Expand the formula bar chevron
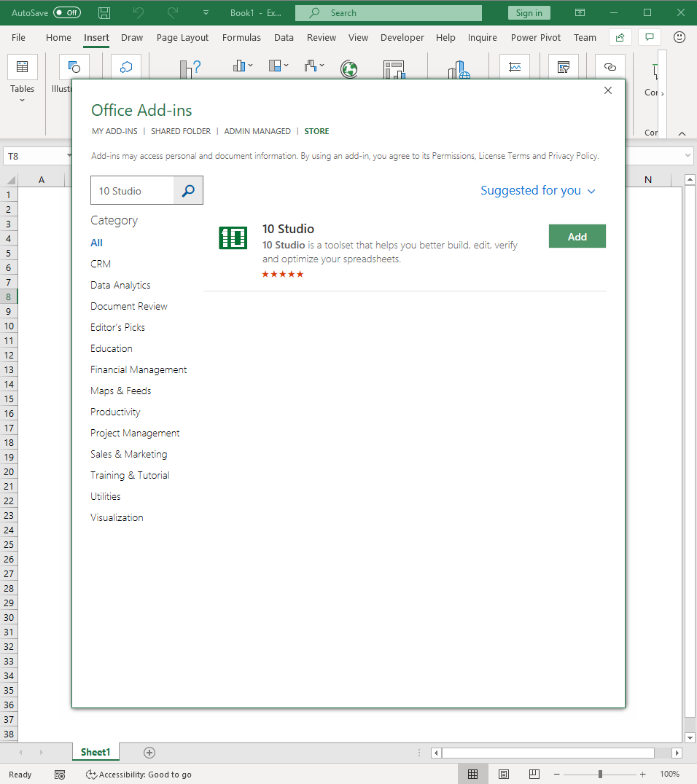This screenshot has height=784, width=697. pos(688,156)
